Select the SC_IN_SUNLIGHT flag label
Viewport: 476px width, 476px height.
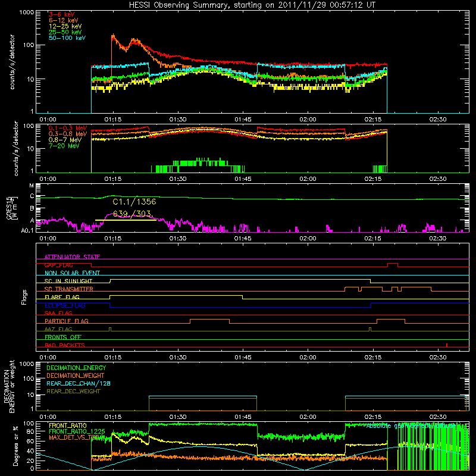tap(68, 281)
